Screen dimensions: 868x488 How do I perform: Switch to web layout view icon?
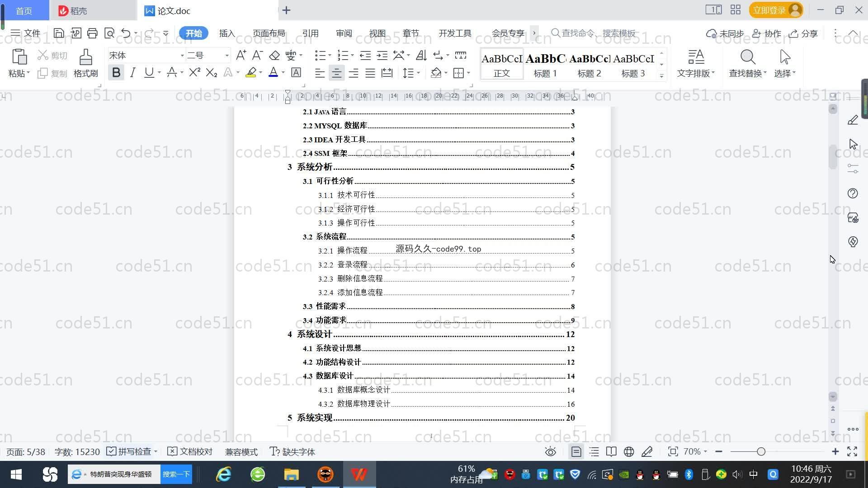coord(629,451)
